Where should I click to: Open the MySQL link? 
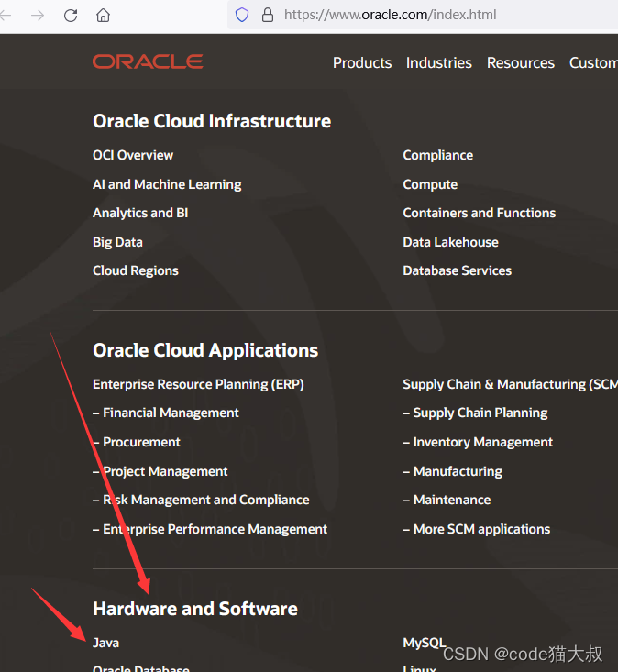tap(425, 643)
